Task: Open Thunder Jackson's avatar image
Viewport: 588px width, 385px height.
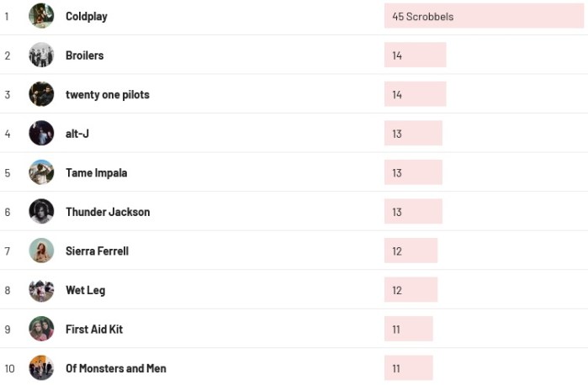Action: tap(41, 212)
